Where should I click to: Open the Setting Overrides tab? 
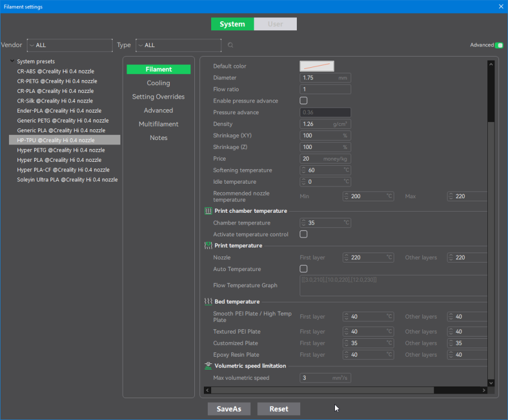point(159,96)
